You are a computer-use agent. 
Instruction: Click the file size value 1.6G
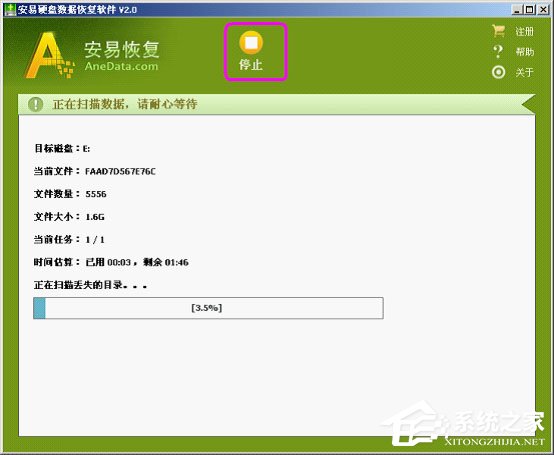pos(95,217)
